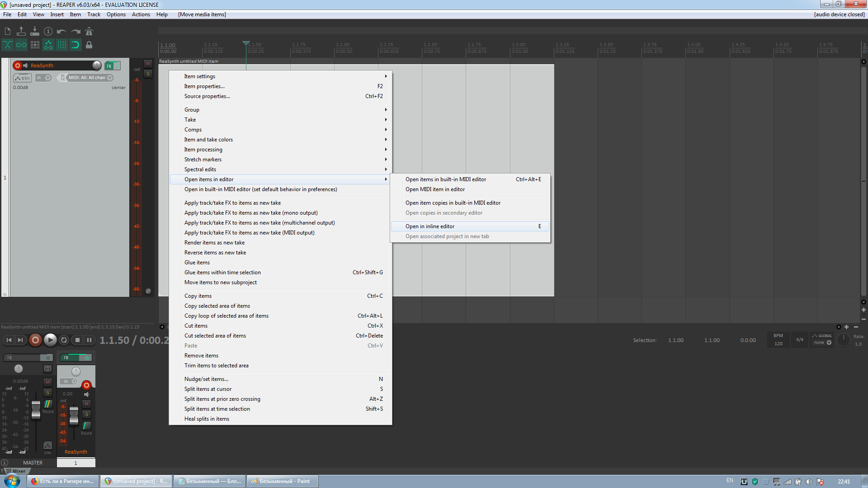Open the Paint window from taskbar
The image size is (868, 488).
tap(283, 481)
